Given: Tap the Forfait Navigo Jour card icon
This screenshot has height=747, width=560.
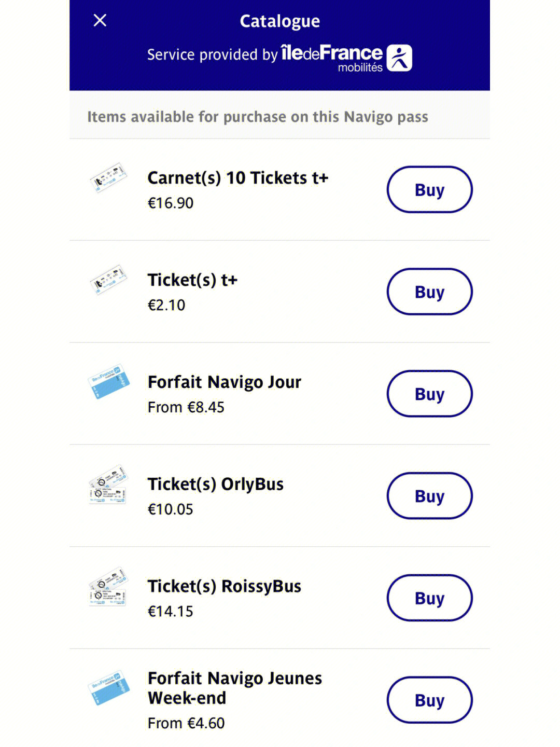Looking at the screenshot, I should coord(108,381).
